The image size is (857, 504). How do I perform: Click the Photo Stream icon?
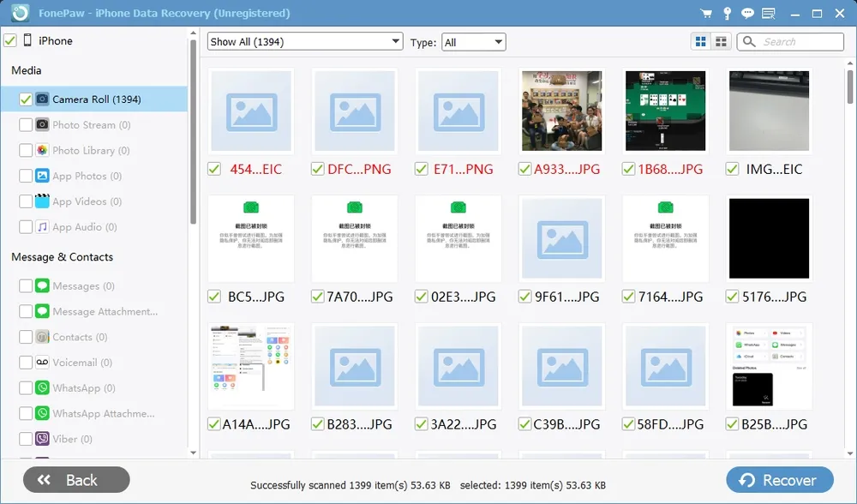(x=42, y=124)
